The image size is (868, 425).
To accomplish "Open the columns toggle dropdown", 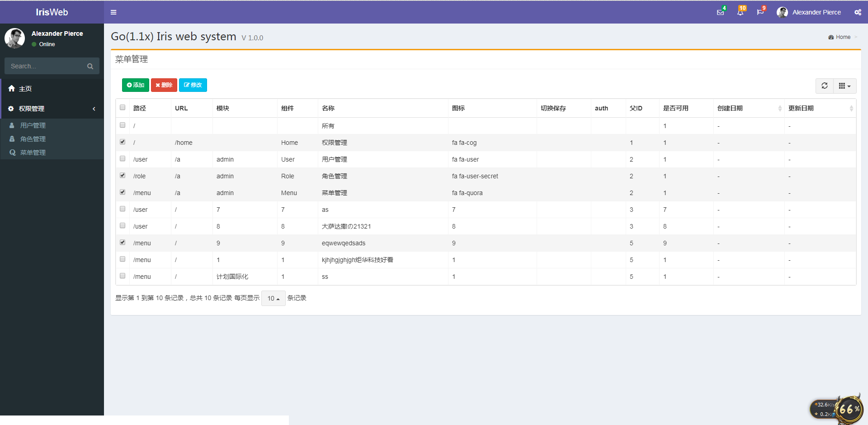I will coord(844,86).
